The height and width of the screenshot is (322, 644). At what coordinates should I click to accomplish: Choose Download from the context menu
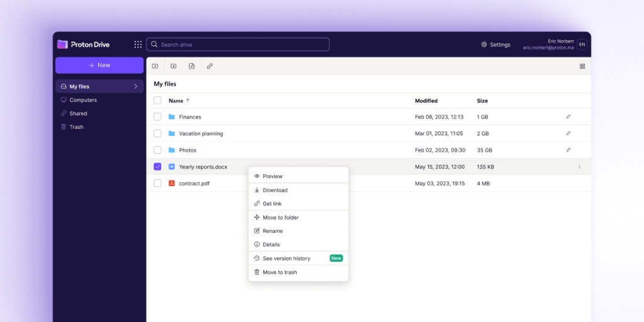point(298,190)
